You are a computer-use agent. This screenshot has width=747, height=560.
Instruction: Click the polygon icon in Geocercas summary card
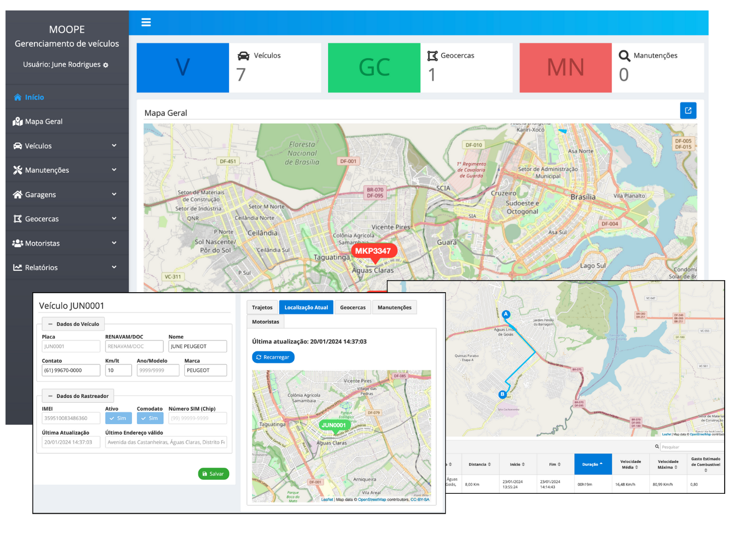(x=433, y=56)
